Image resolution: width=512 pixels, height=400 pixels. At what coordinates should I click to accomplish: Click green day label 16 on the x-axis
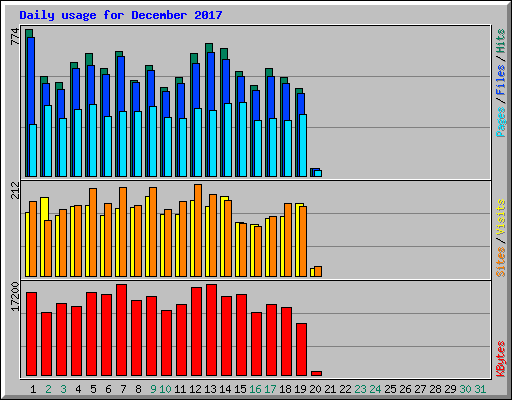[255, 389]
